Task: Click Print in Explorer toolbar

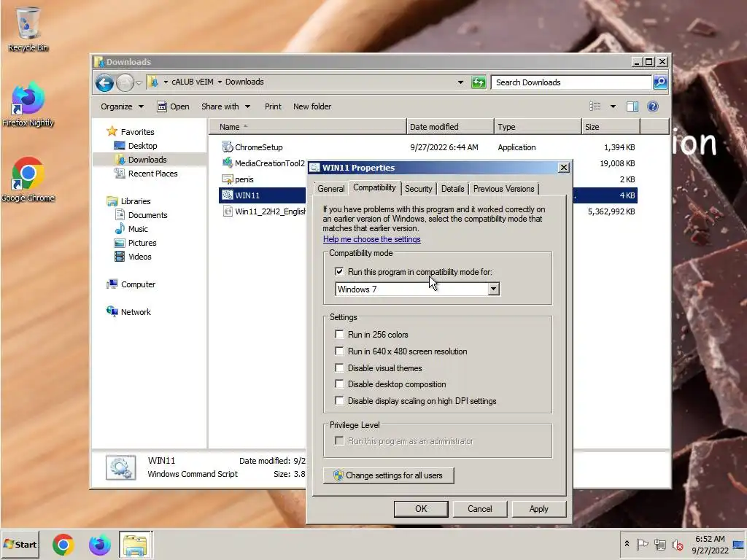Action: (x=273, y=106)
